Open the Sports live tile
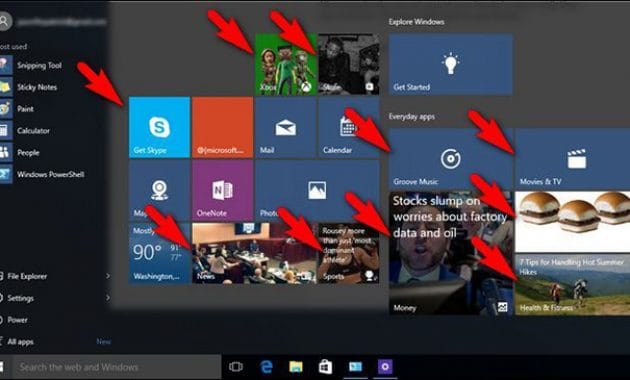630x380 pixels. 349,253
